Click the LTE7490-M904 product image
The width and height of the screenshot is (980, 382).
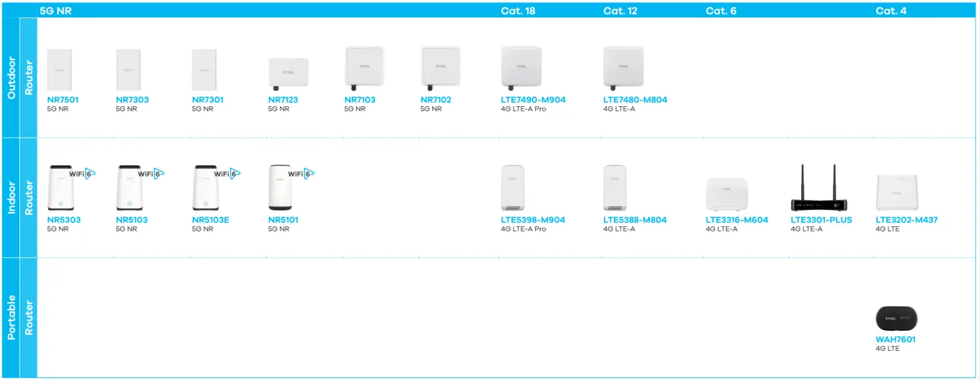[521, 68]
